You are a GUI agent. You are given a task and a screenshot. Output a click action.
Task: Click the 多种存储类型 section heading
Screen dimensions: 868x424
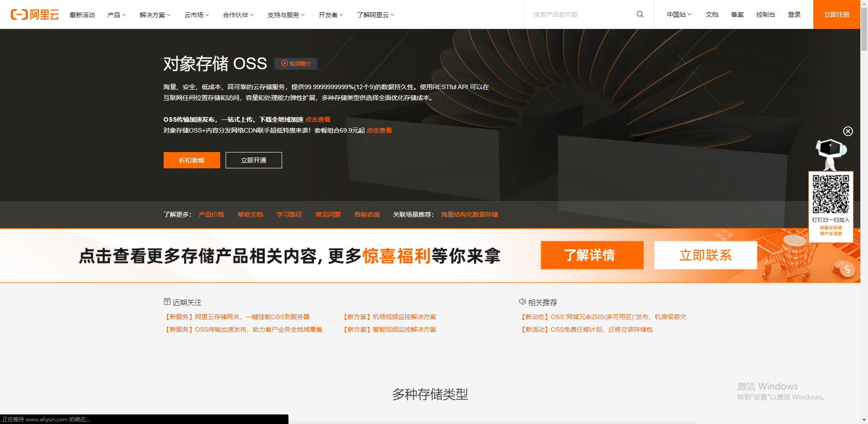point(430,394)
